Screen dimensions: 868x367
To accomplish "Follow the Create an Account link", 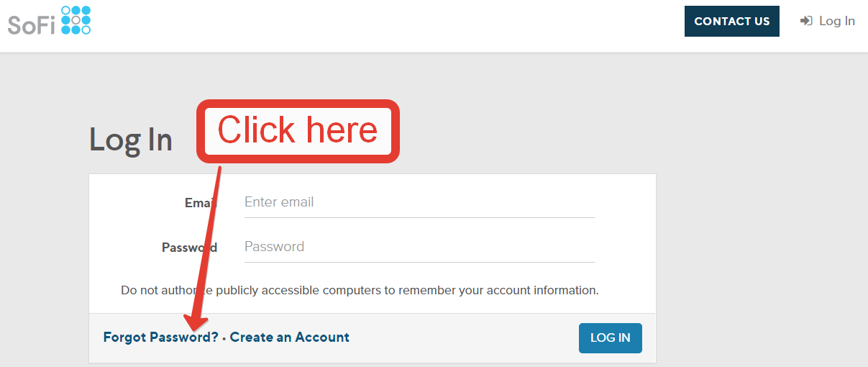I will [x=290, y=337].
